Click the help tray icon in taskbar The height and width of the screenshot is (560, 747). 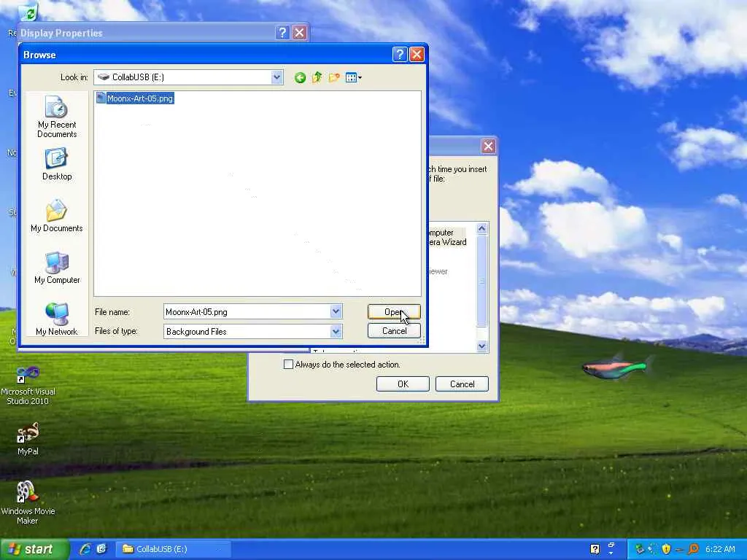[595, 549]
